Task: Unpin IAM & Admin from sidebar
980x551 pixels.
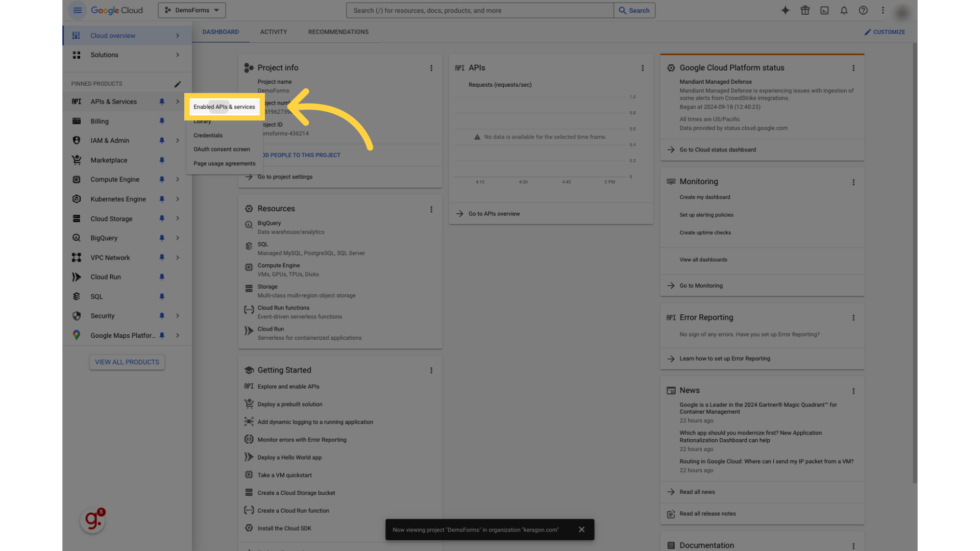Action: point(162,140)
